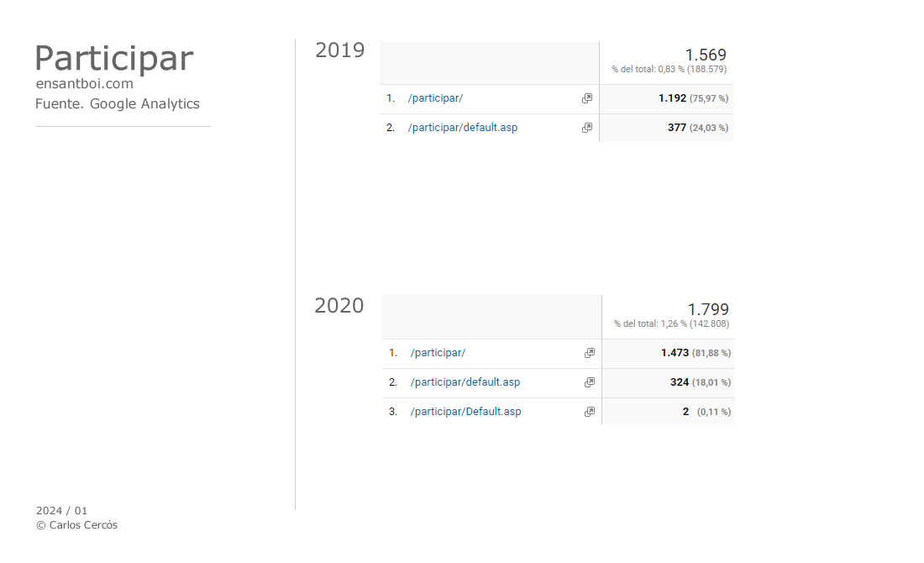Click the Participar page title
The height and width of the screenshot is (563, 924).
114,59
